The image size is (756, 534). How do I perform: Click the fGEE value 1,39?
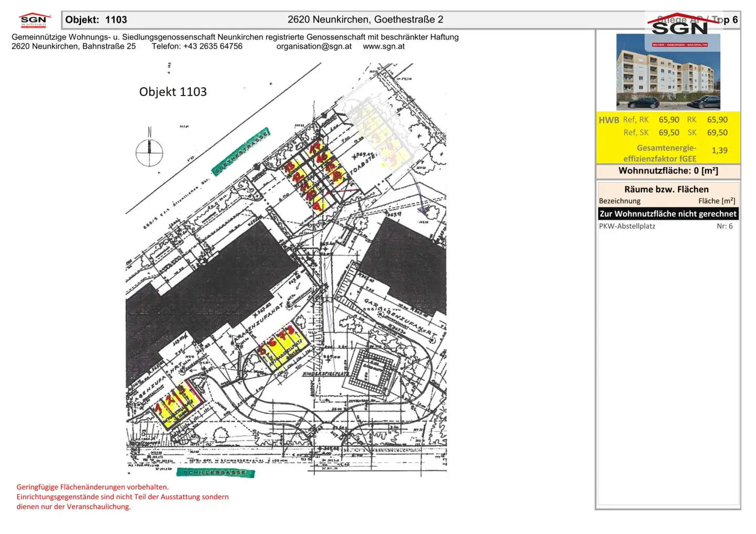(x=719, y=151)
